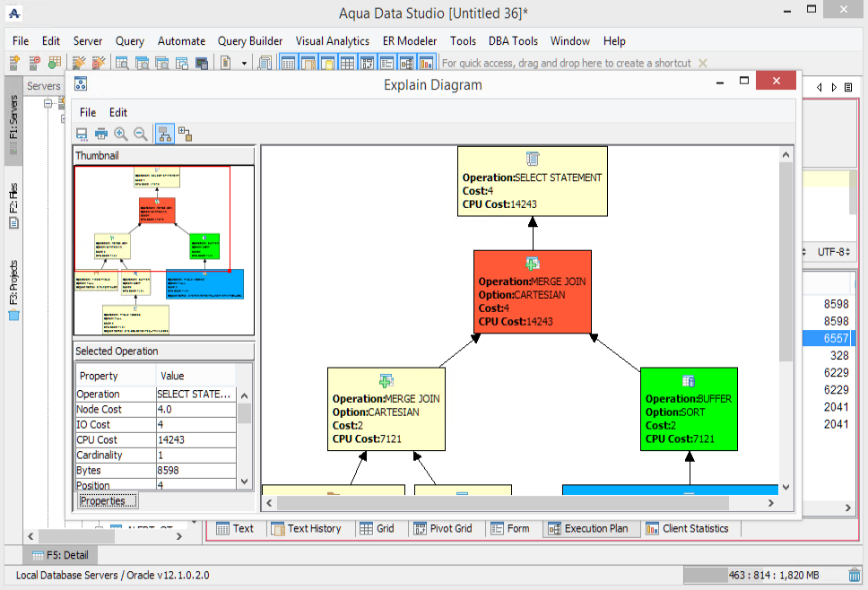Click the table with green circle toolbar icon
Screen dimensions: 868x590
(54, 63)
